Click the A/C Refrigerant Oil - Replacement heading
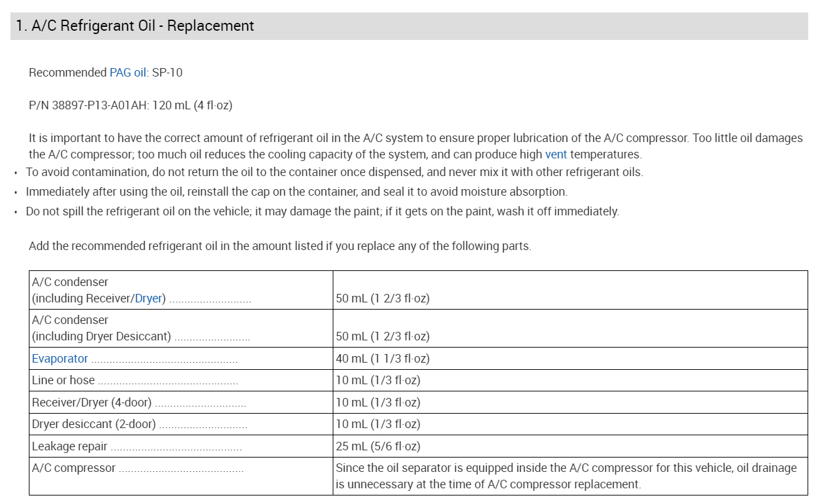 tap(135, 26)
